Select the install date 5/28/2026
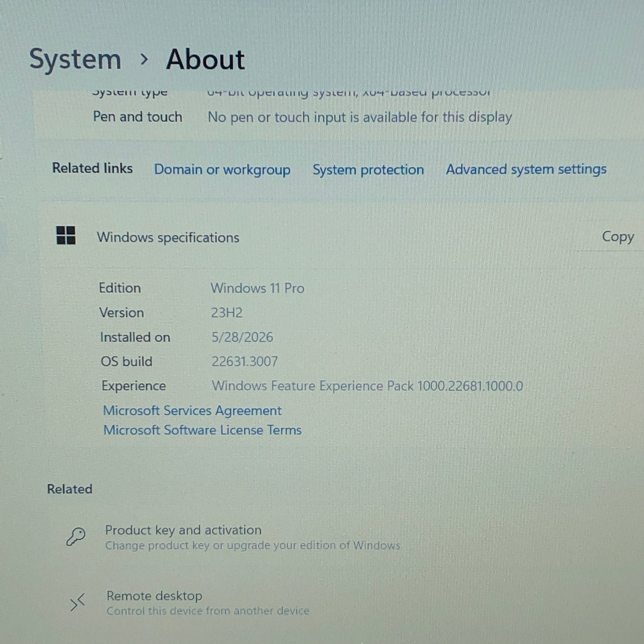This screenshot has width=644, height=644. pos(242,337)
